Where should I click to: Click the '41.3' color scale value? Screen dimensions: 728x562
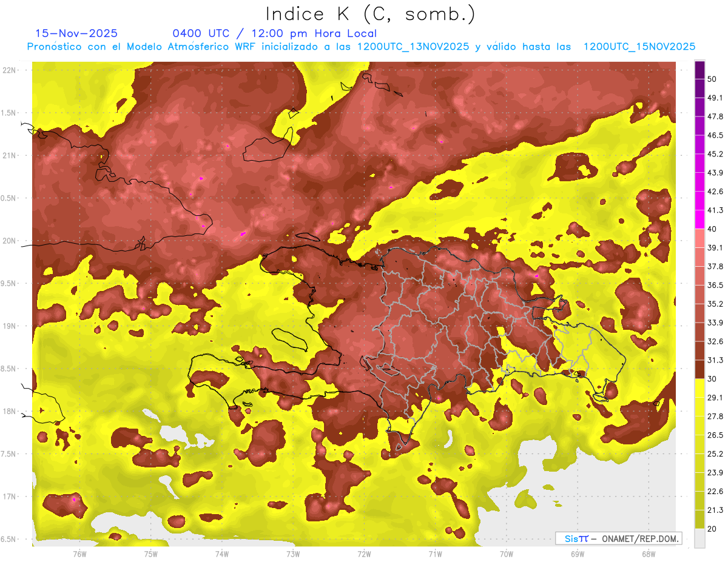715,210
